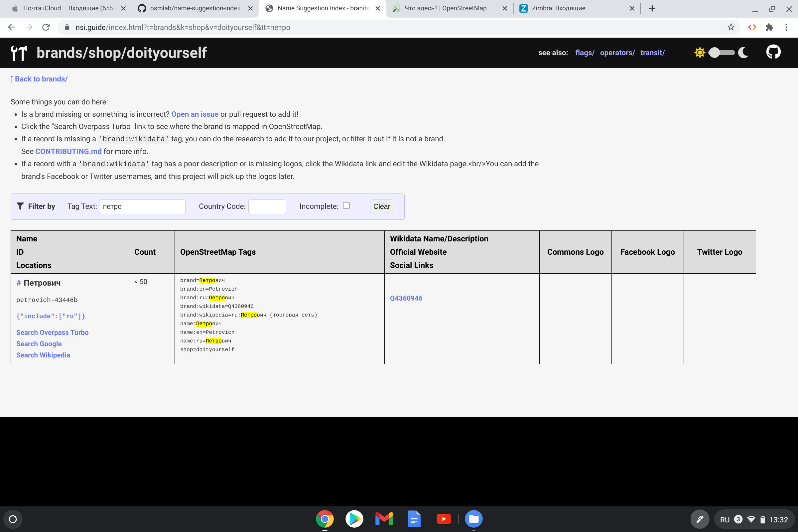Go to Back to brands/ link
This screenshot has height=532, width=798.
(x=39, y=79)
